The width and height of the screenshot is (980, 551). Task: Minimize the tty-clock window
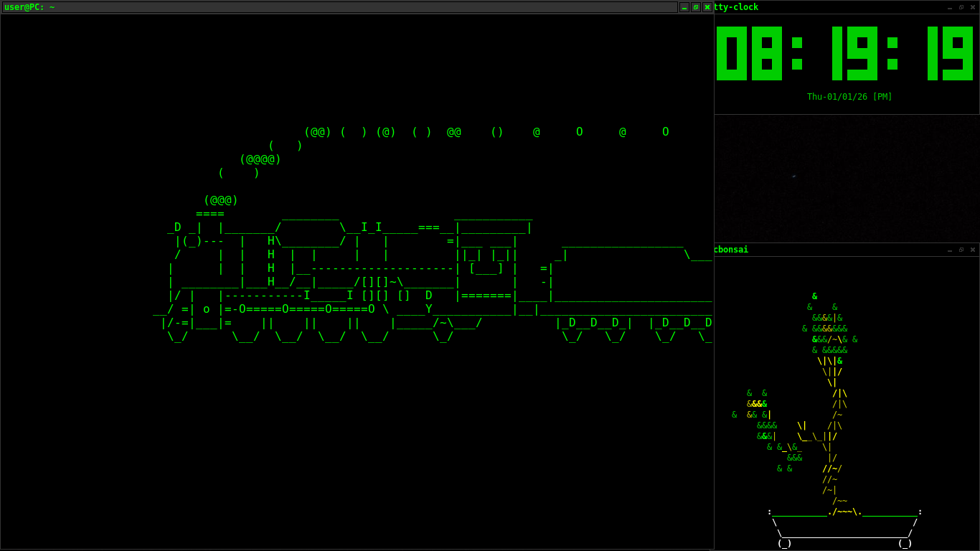(x=950, y=7)
